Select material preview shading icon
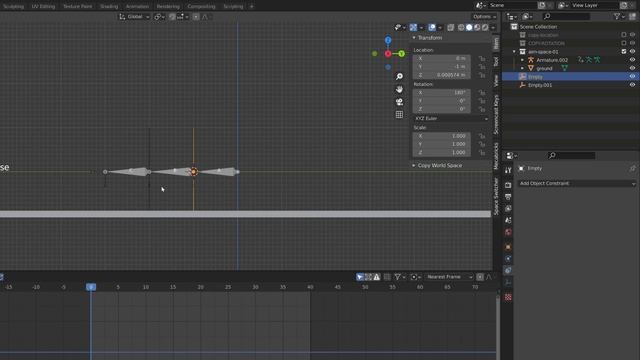640x360 pixels. coord(477,27)
